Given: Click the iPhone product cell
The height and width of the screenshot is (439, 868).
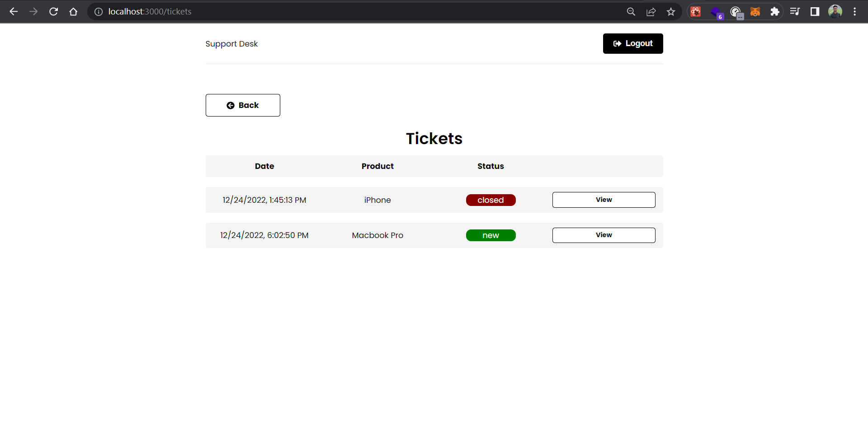Looking at the screenshot, I should coord(377,200).
